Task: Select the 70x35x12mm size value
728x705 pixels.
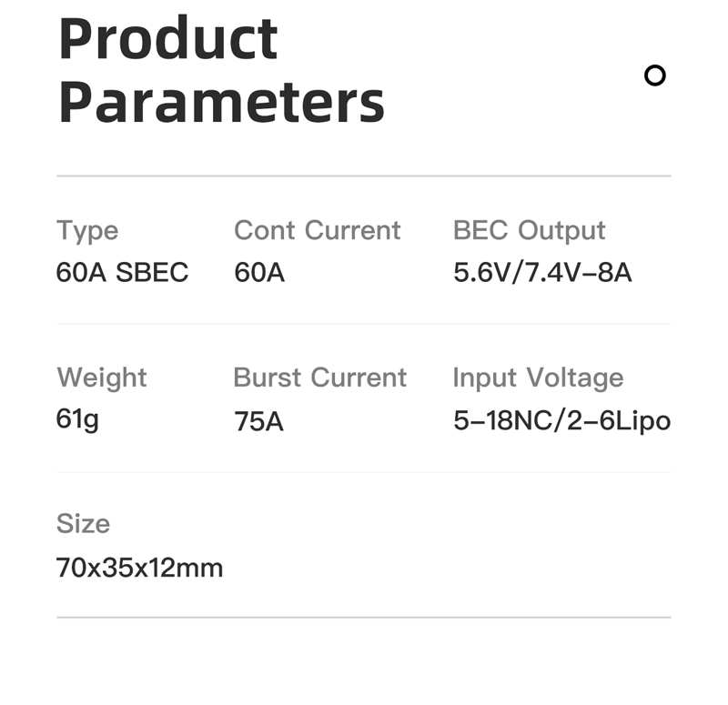Action: tap(139, 568)
